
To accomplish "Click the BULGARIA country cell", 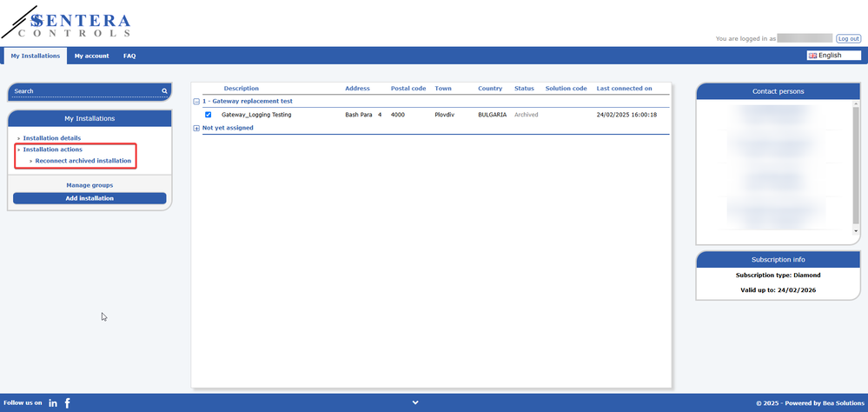I will click(x=492, y=115).
